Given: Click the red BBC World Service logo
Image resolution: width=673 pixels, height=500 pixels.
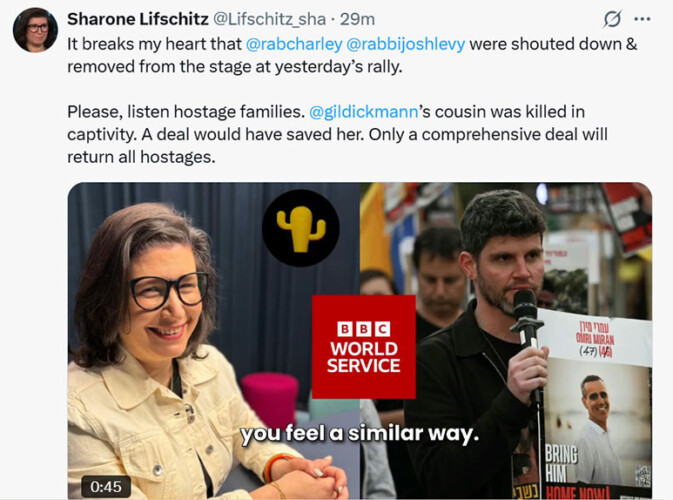Looking at the screenshot, I should coord(364,347).
